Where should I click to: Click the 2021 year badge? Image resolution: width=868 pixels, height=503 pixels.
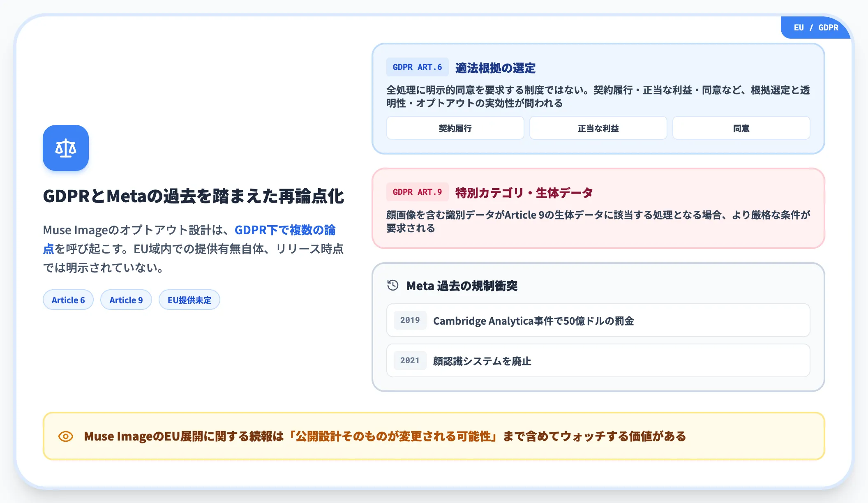pos(410,360)
